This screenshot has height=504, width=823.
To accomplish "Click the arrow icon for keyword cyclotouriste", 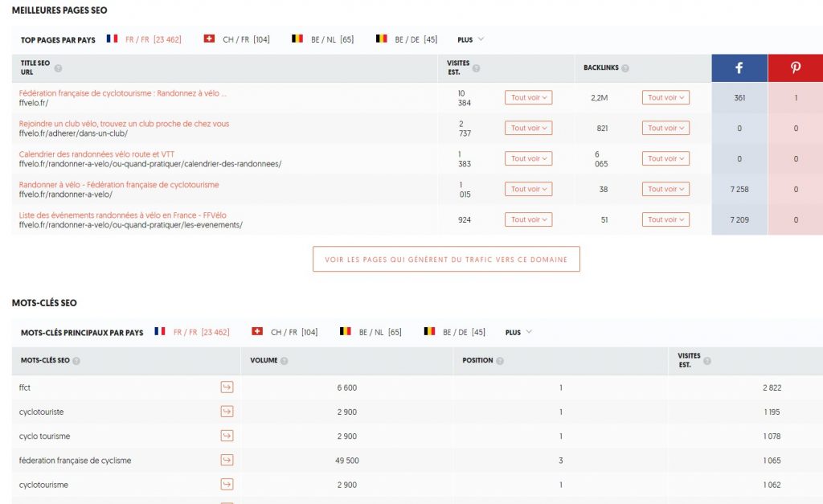I will [227, 412].
